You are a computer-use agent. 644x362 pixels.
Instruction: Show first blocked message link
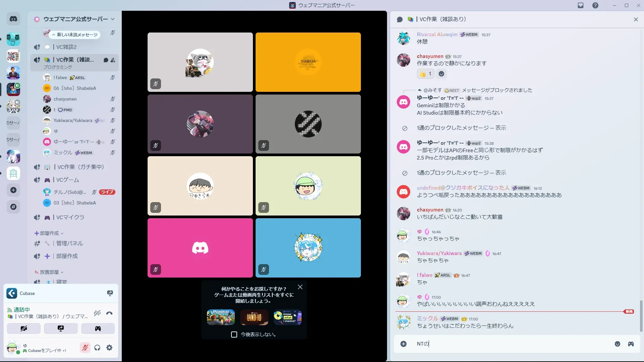pyautogui.click(x=500, y=128)
